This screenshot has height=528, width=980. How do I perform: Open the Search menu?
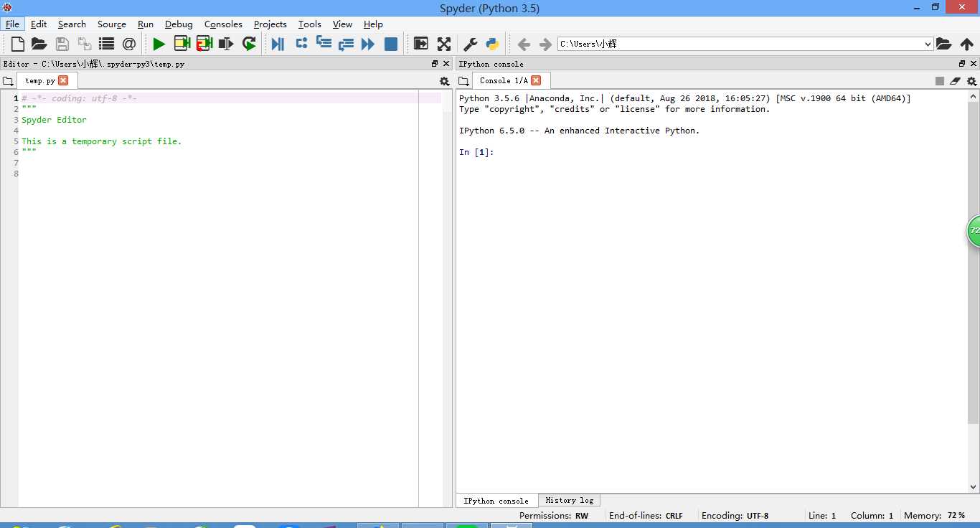(x=72, y=24)
